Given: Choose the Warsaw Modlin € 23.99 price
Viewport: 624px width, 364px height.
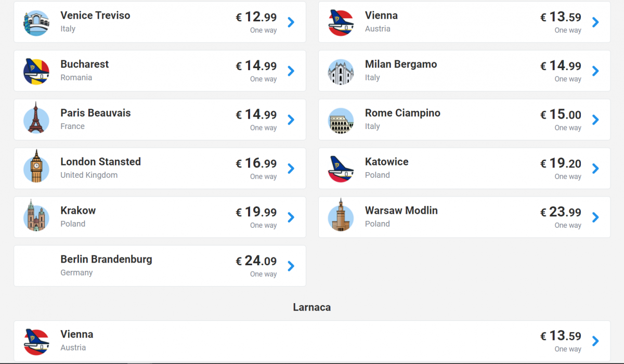Looking at the screenshot, I should pyautogui.click(x=561, y=212).
